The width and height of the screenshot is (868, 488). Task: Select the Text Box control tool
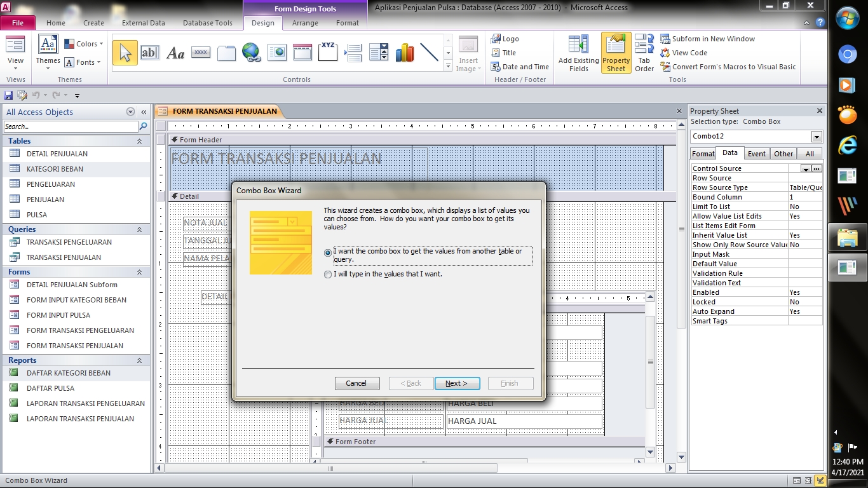coord(150,53)
